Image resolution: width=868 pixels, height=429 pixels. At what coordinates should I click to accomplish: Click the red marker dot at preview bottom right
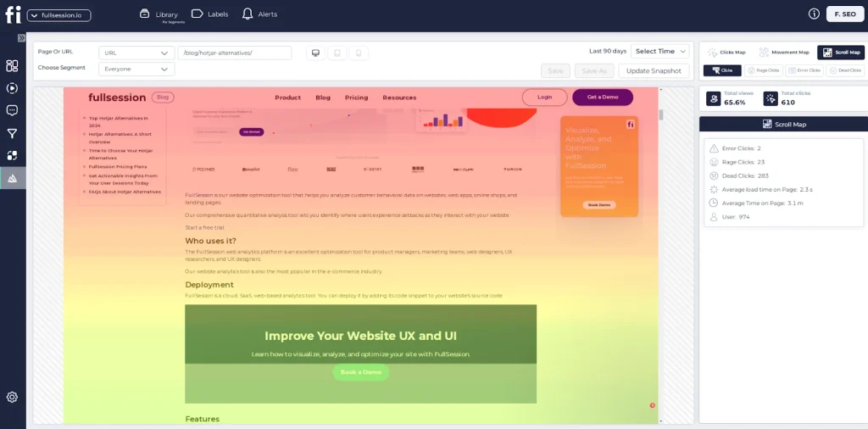point(652,406)
